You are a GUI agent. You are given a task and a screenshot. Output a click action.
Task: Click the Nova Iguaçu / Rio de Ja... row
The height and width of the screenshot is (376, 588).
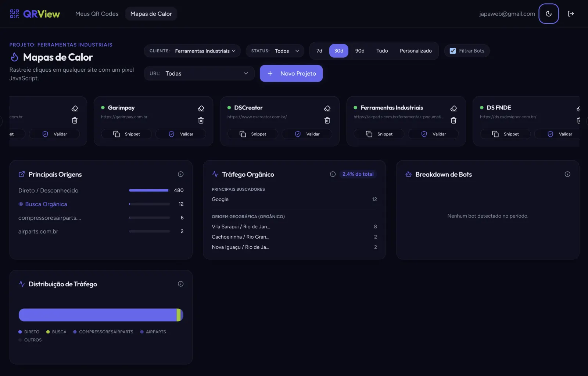pos(294,247)
